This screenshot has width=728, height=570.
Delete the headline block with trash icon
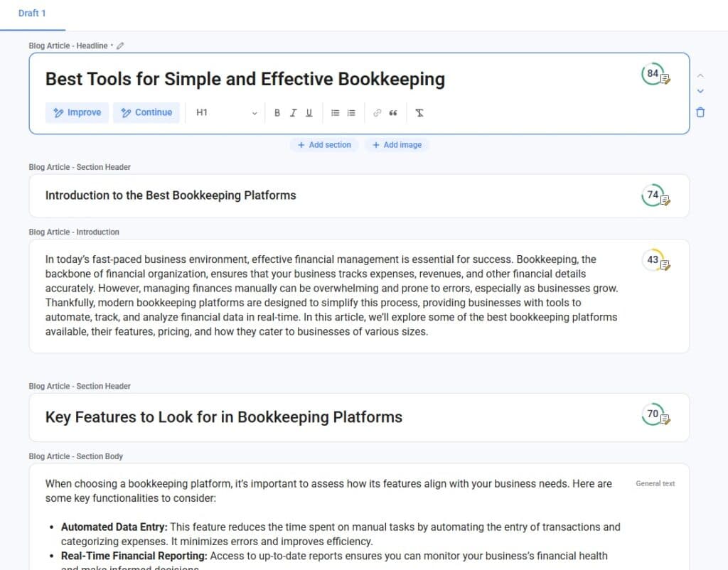click(700, 112)
